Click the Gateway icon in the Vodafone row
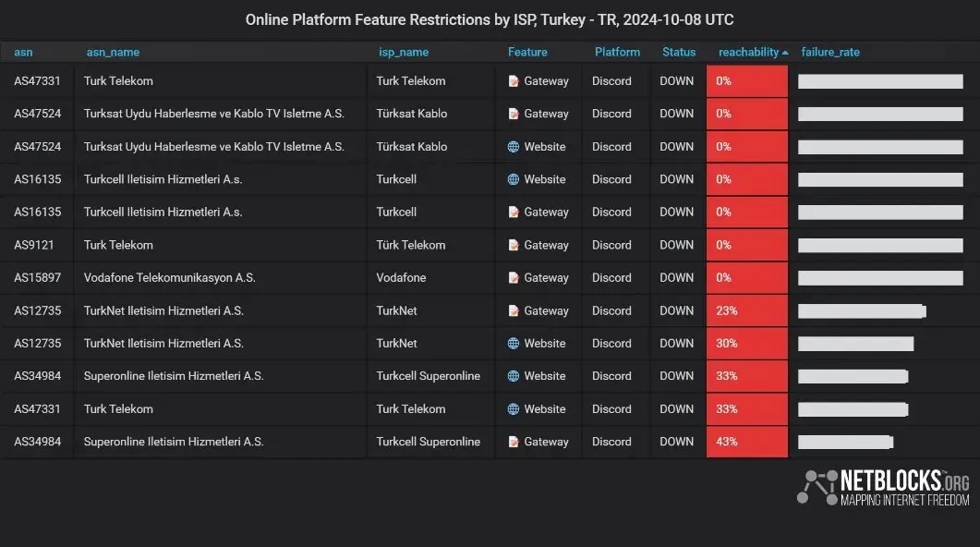 pos(514,278)
